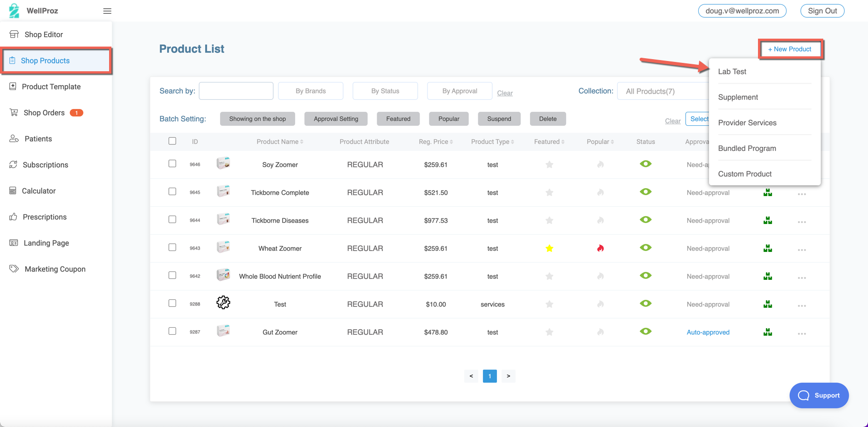Image resolution: width=868 pixels, height=427 pixels.
Task: Expand the By Approval filter
Action: coord(459,91)
